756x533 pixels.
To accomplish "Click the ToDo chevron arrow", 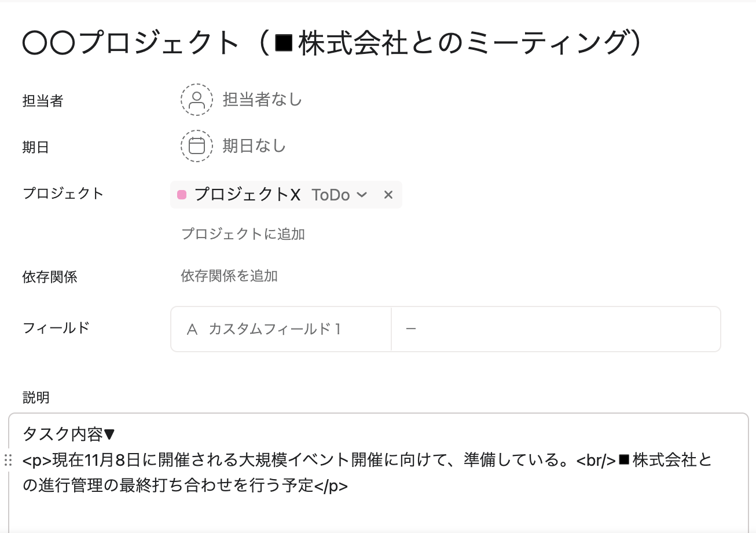I will coord(362,195).
